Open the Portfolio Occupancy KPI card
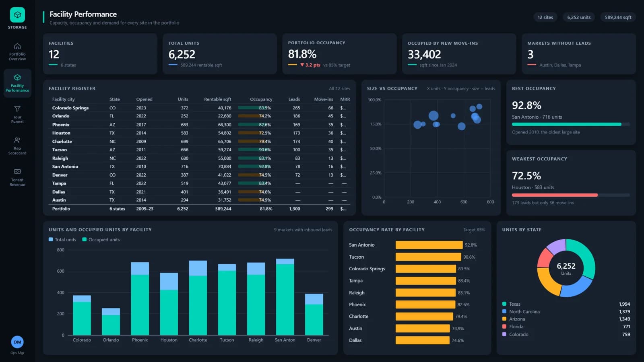Screen dimensions: 644x362 (339, 54)
